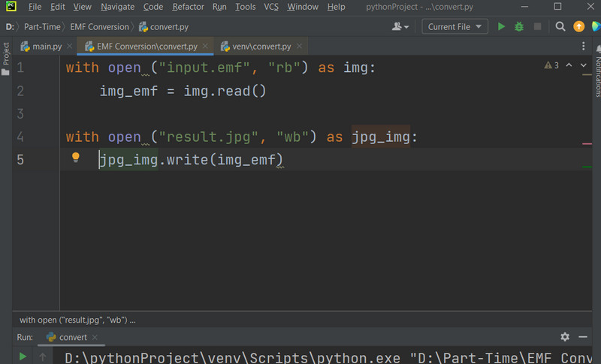
Task: Open Run panel settings gear
Action: [565, 337]
